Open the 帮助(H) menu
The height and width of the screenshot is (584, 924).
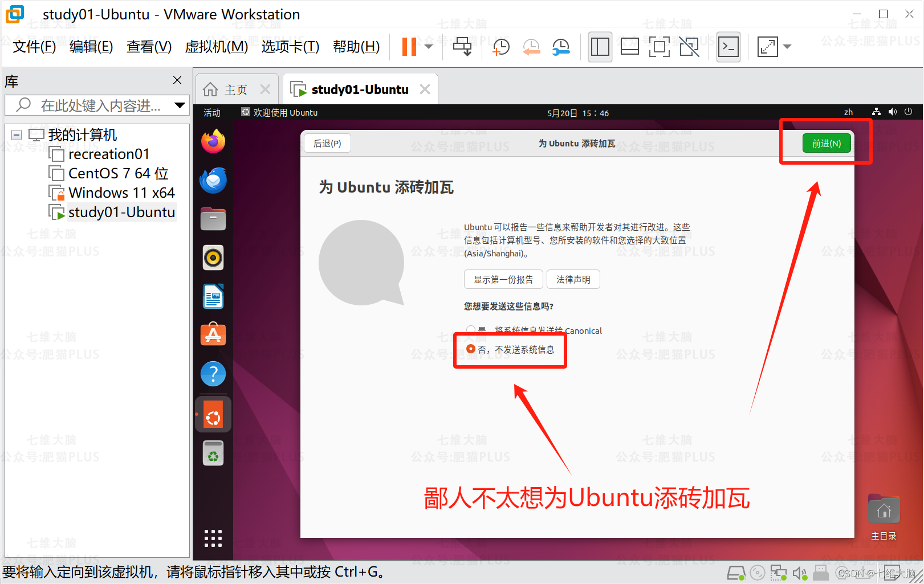[x=356, y=47]
